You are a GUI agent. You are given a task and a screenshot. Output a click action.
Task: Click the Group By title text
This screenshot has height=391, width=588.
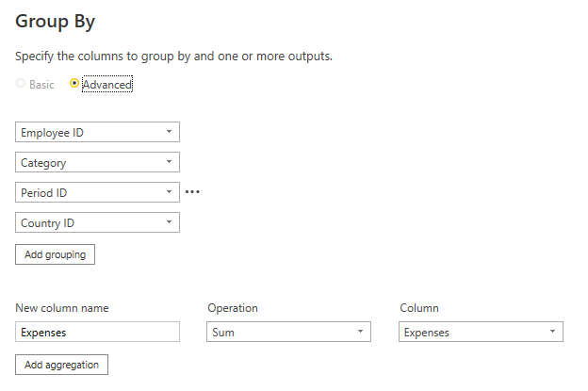point(55,22)
